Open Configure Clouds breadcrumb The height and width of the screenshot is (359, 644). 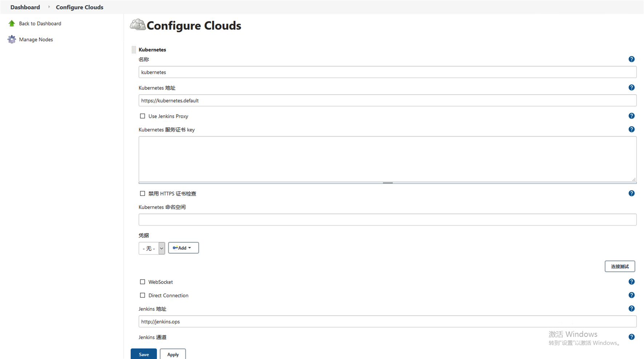(x=80, y=7)
